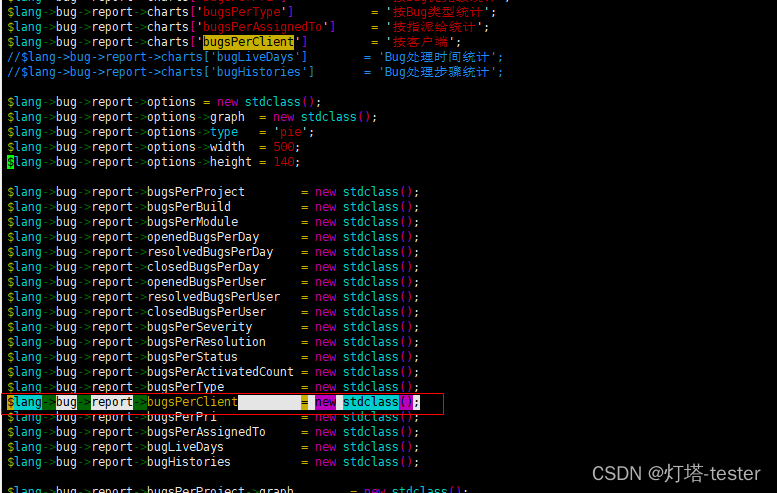Click highlighted 'stdclass' on the bugsPerClient line
Image resolution: width=777 pixels, height=493 pixels.
coord(371,402)
